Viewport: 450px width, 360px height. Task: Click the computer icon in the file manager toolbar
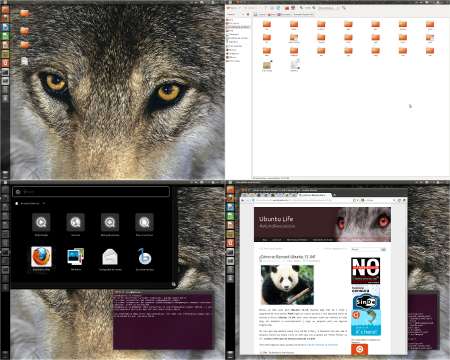293,8
